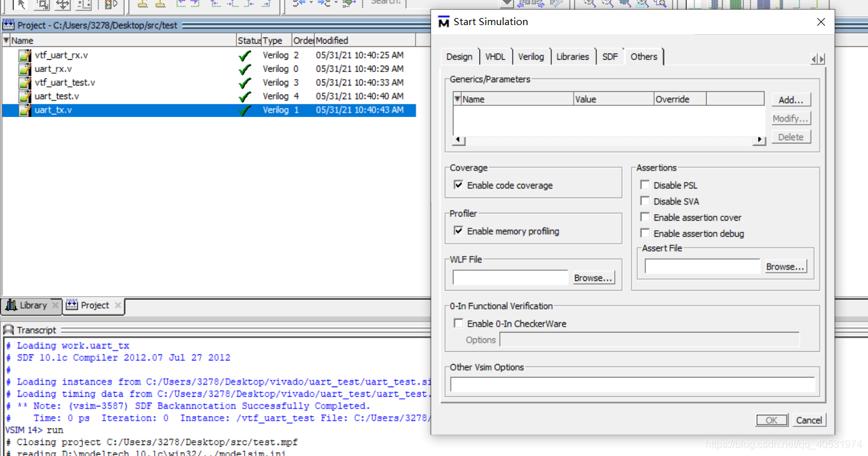The width and height of the screenshot is (868, 456).
Task: Click the Generics table horizontal scrollbar track
Action: (x=609, y=140)
